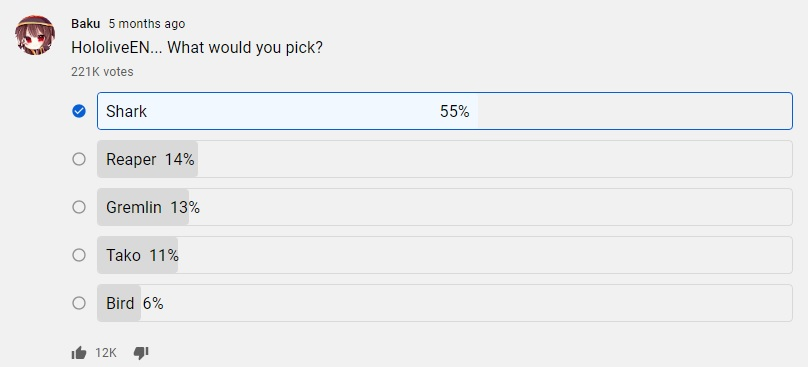Click the 14% percentage on Reaper
The image size is (808, 367).
(179, 160)
